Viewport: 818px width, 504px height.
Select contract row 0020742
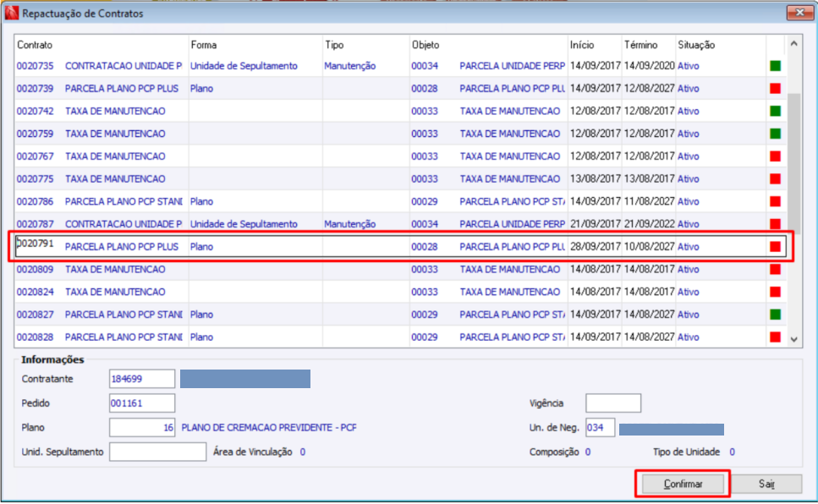click(400, 111)
